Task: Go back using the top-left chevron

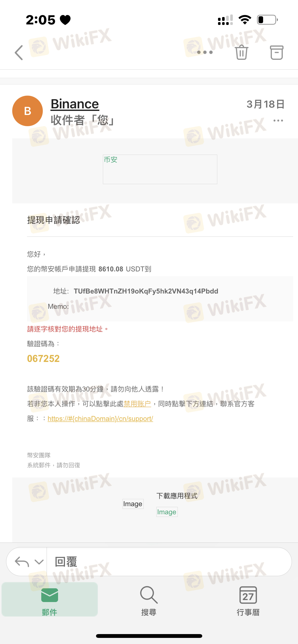Action: tap(19, 53)
